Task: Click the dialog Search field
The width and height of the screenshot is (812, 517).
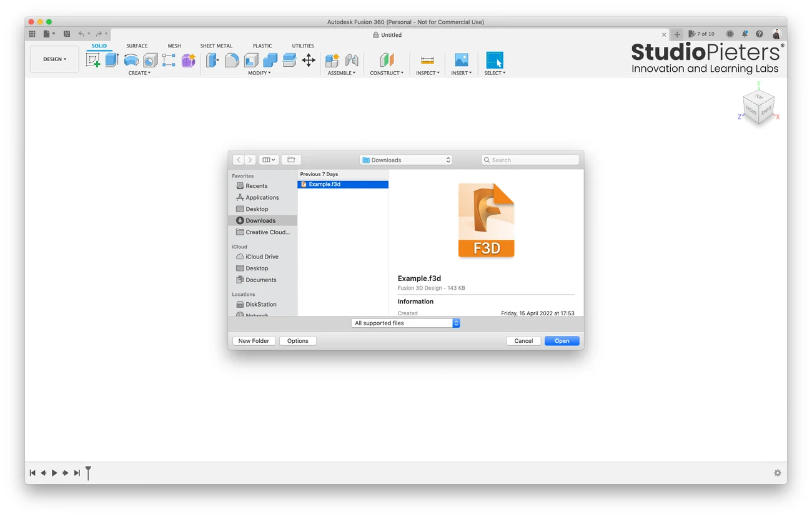Action: click(530, 160)
